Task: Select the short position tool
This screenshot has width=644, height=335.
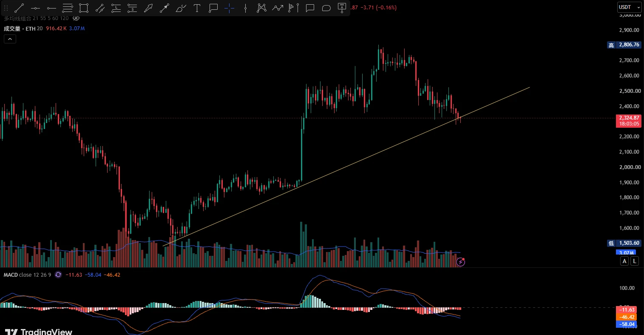Action: 132,8
